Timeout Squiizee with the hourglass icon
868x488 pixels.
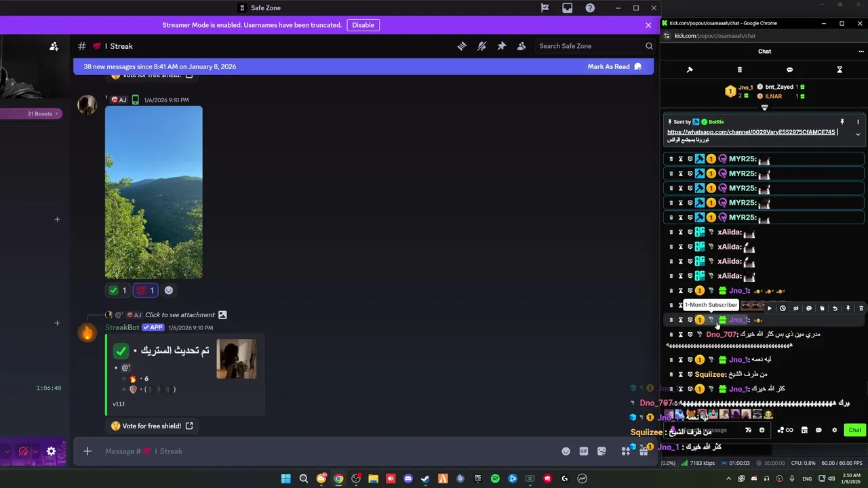681,374
